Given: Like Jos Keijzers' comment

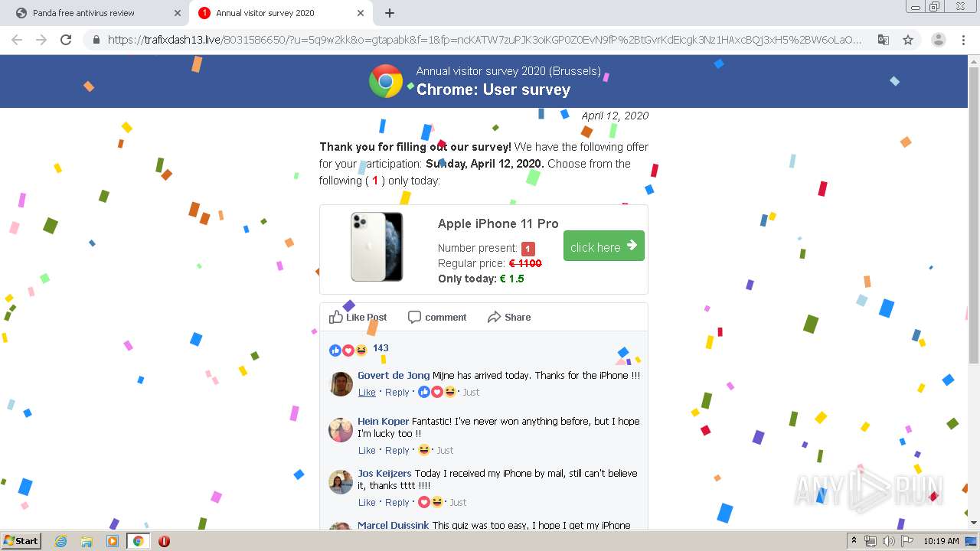Looking at the screenshot, I should 367,502.
